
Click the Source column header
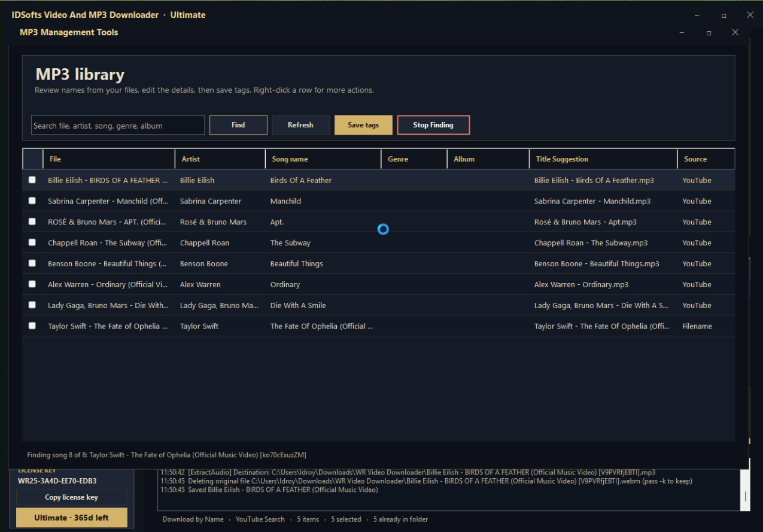point(706,159)
